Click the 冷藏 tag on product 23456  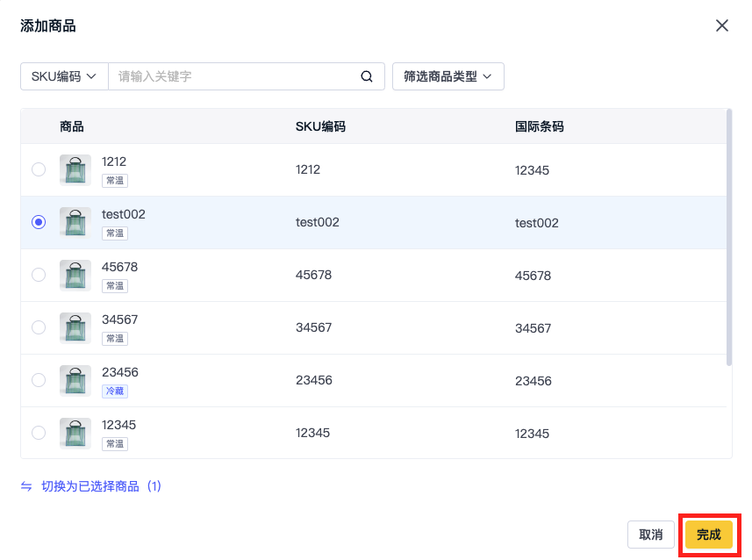115,391
